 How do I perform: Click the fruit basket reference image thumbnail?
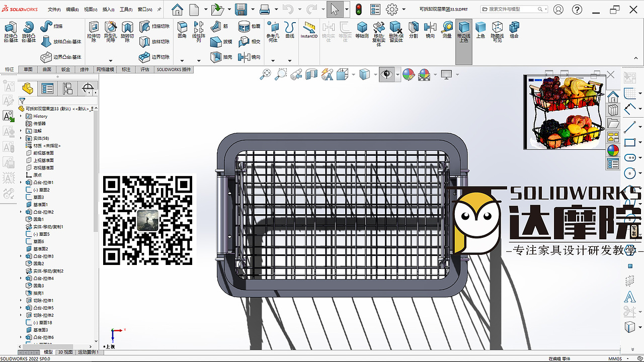coord(564,112)
